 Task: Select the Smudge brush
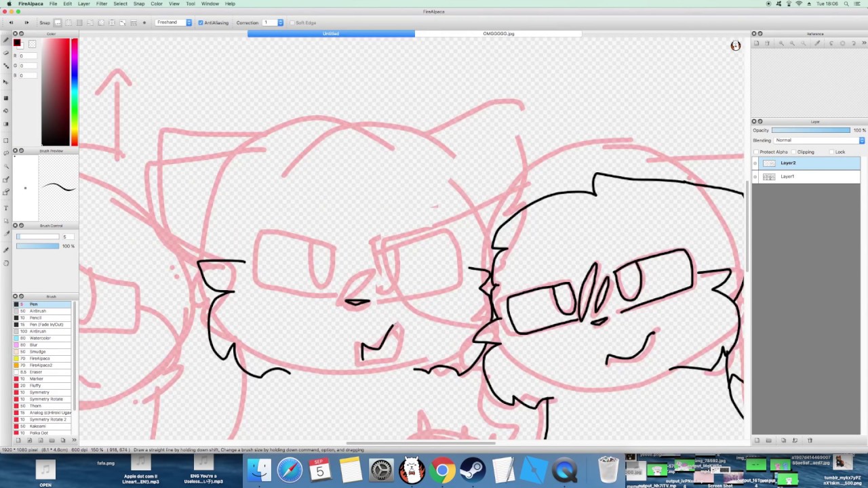click(x=42, y=352)
